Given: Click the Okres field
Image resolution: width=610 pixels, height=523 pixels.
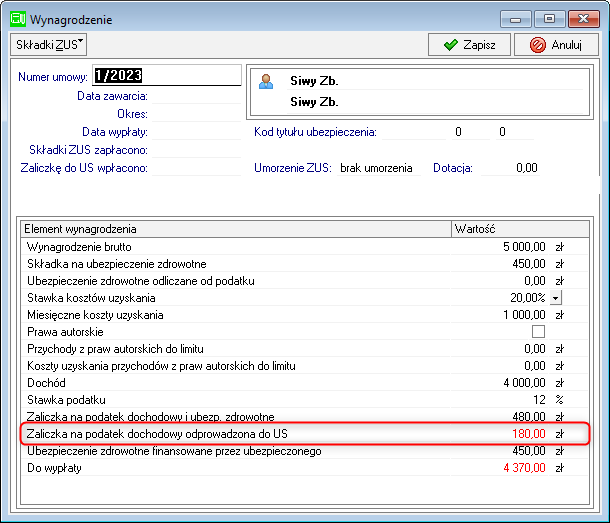Looking at the screenshot, I should (x=196, y=114).
